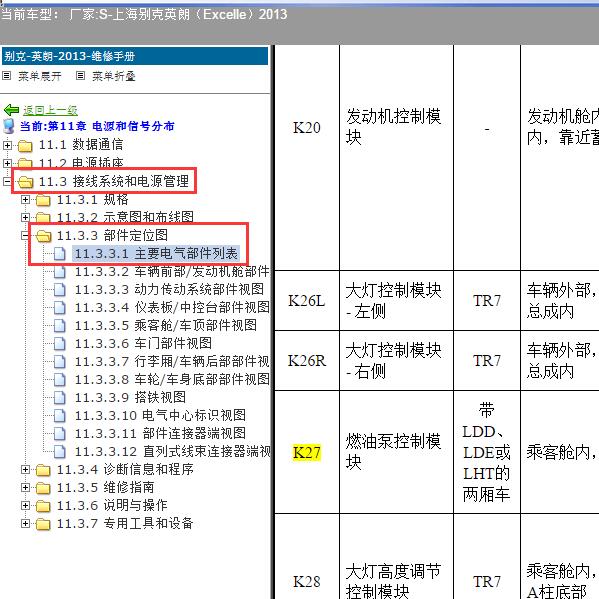
Task: Click the highlighted K27 table cell
Action: pos(307,452)
